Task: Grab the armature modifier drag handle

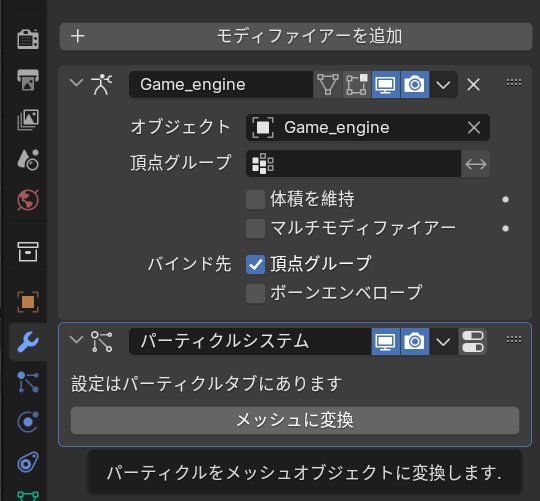Action: tap(513, 83)
